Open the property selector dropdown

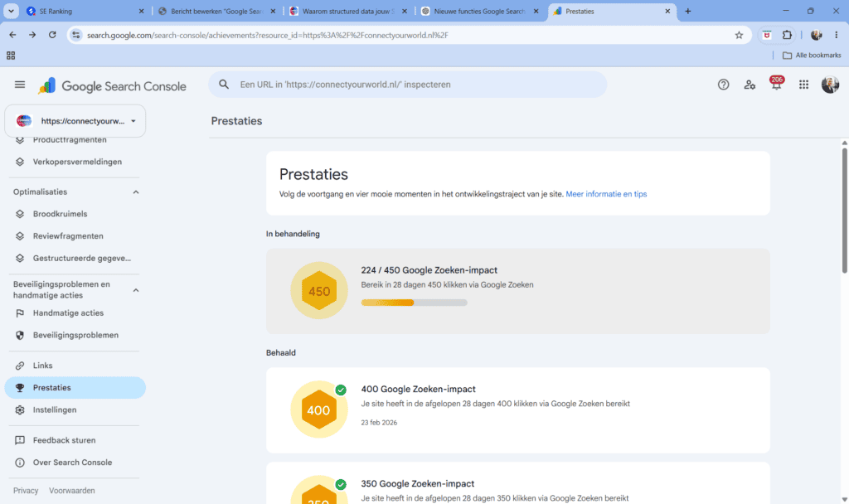point(75,121)
